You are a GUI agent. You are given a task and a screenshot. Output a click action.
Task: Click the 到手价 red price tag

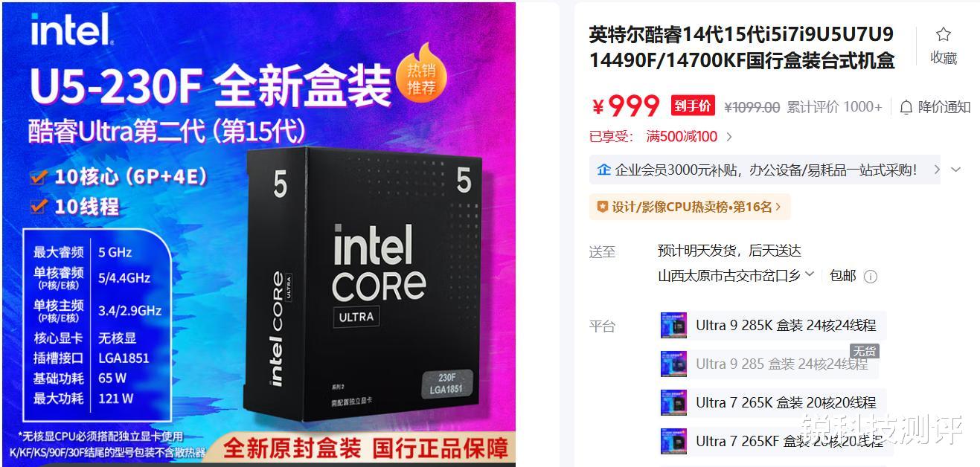point(692,106)
